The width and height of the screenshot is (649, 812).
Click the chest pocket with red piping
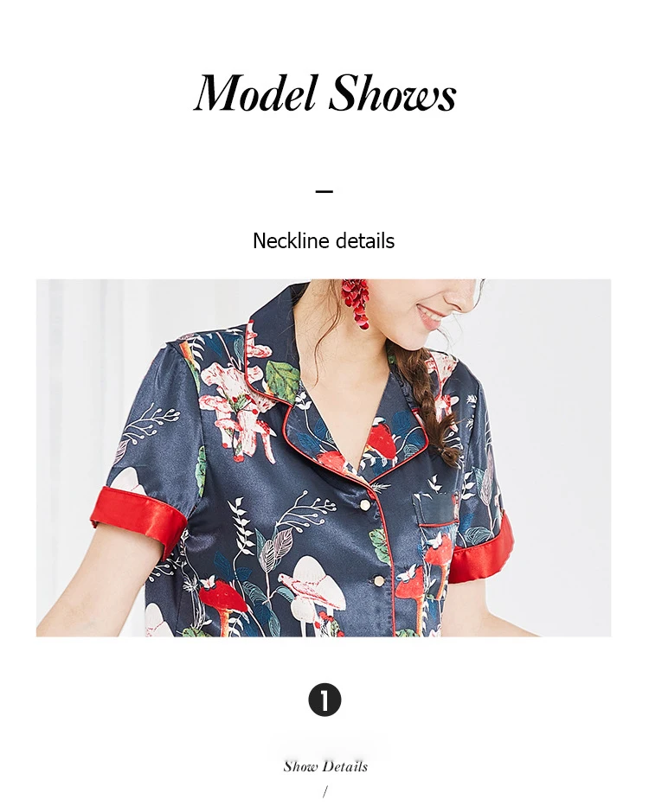pos(436,510)
